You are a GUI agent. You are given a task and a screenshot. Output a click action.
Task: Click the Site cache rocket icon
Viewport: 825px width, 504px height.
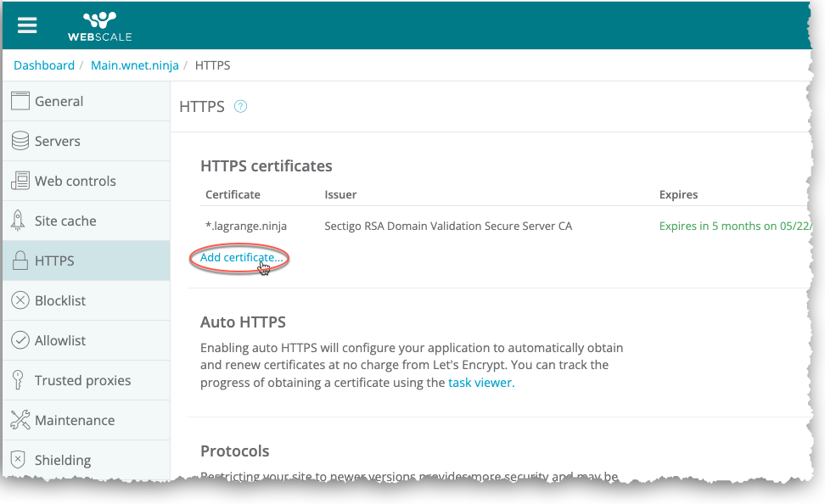point(19,221)
